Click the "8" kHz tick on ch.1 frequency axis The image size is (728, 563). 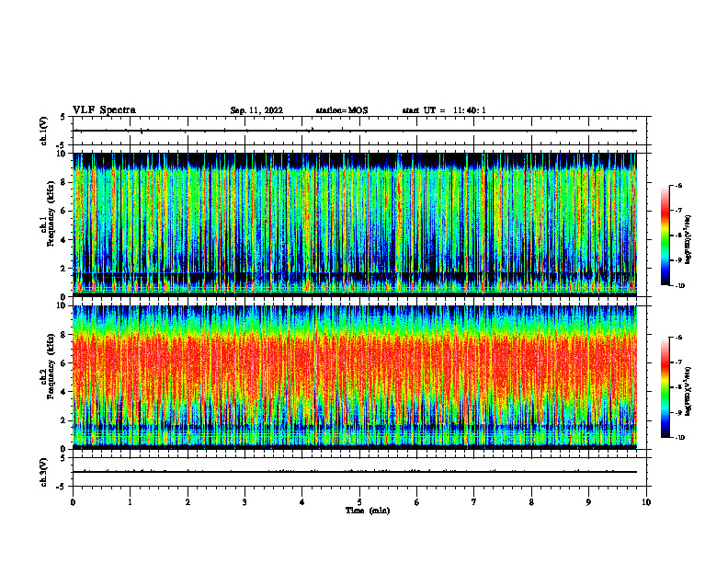[x=64, y=182]
